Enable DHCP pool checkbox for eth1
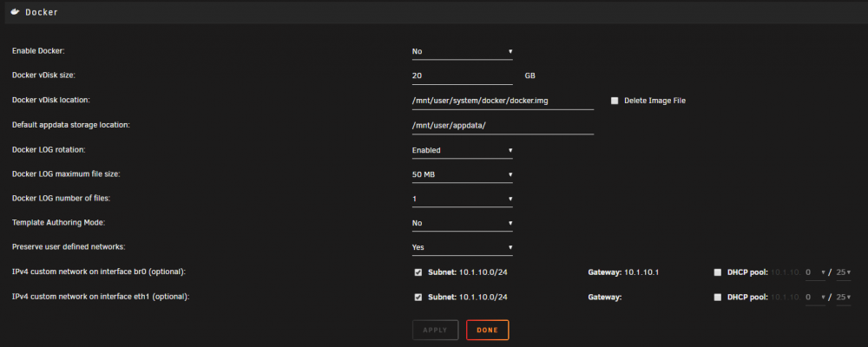Image resolution: width=868 pixels, height=347 pixels. click(718, 298)
